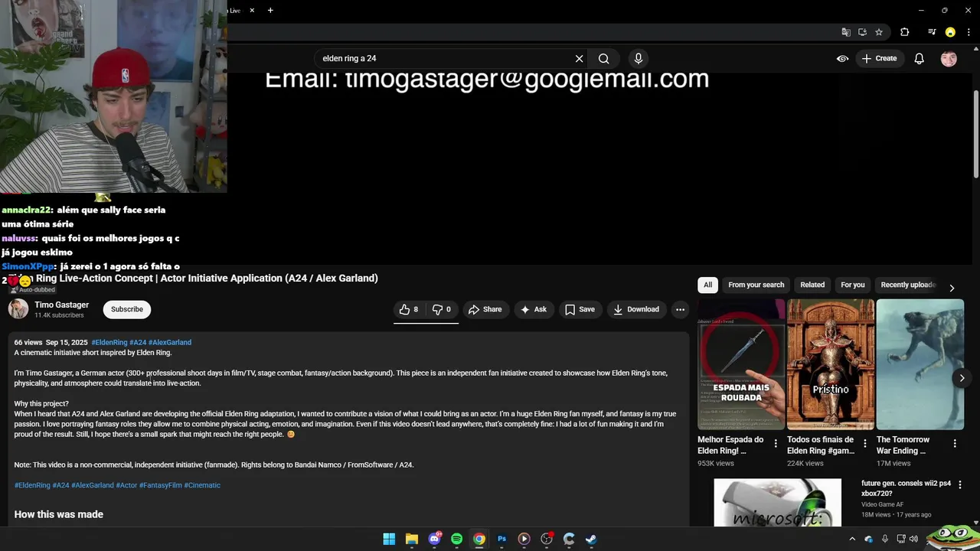Open #FantasyFilm hashtag in description
980x551 pixels.
coord(161,485)
